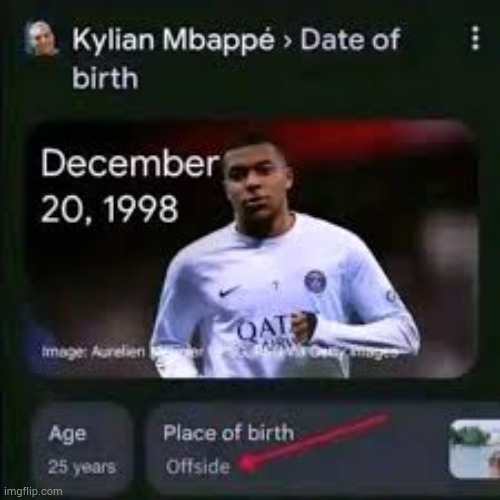Image resolution: width=500 pixels, height=500 pixels.
Task: Open the main player photo
Action: [252, 249]
